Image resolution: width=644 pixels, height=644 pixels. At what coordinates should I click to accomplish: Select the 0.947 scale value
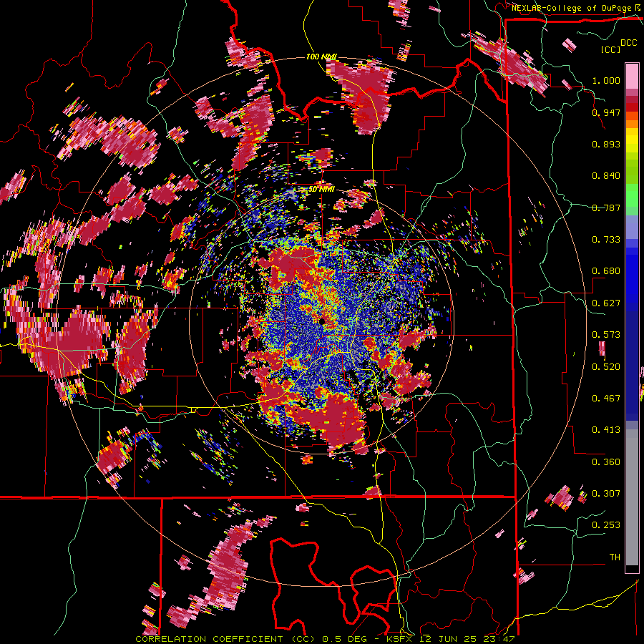tap(606, 112)
